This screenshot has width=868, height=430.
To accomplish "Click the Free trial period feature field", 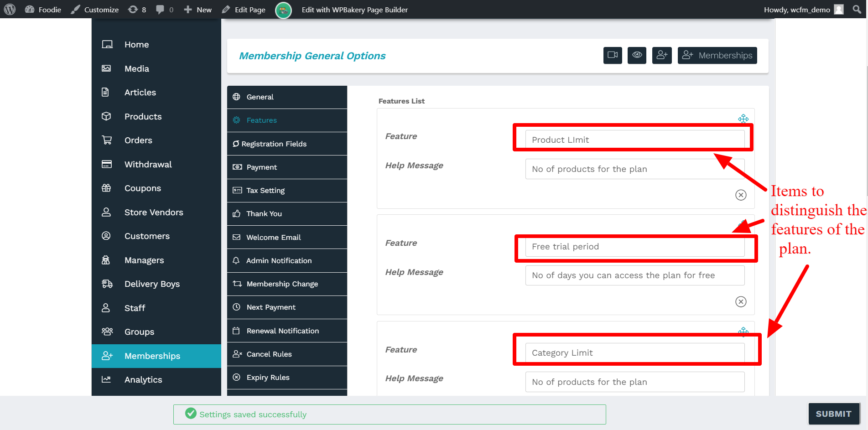I will pyautogui.click(x=634, y=247).
